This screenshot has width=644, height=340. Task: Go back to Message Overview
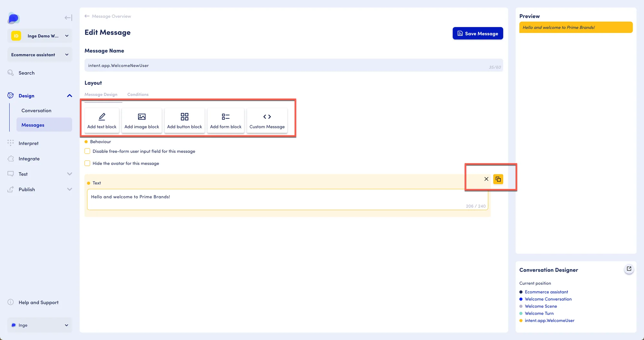point(111,16)
